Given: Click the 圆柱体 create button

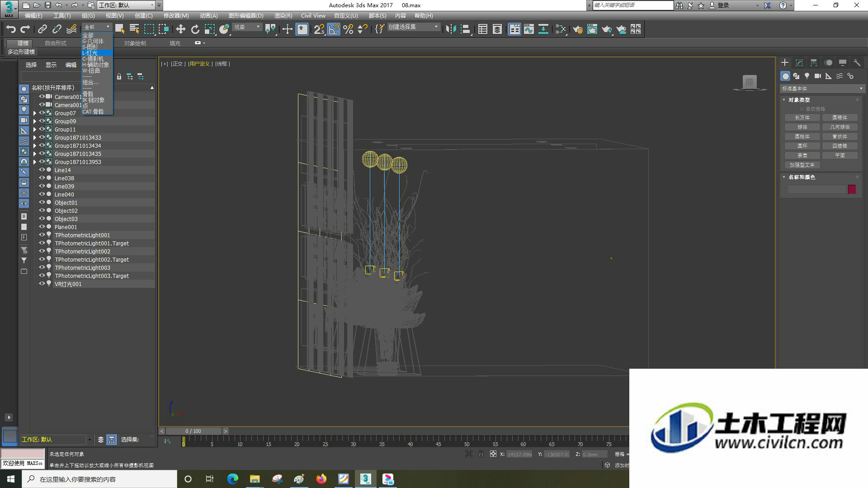Looking at the screenshot, I should click(802, 136).
